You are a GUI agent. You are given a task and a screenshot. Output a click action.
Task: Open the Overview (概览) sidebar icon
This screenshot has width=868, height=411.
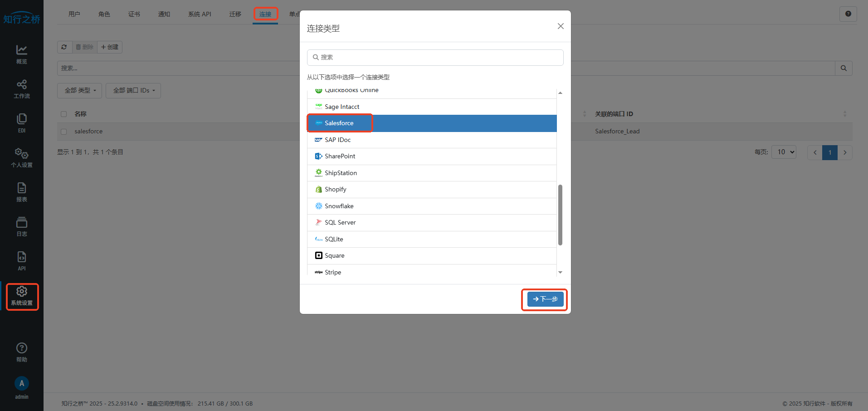21,54
